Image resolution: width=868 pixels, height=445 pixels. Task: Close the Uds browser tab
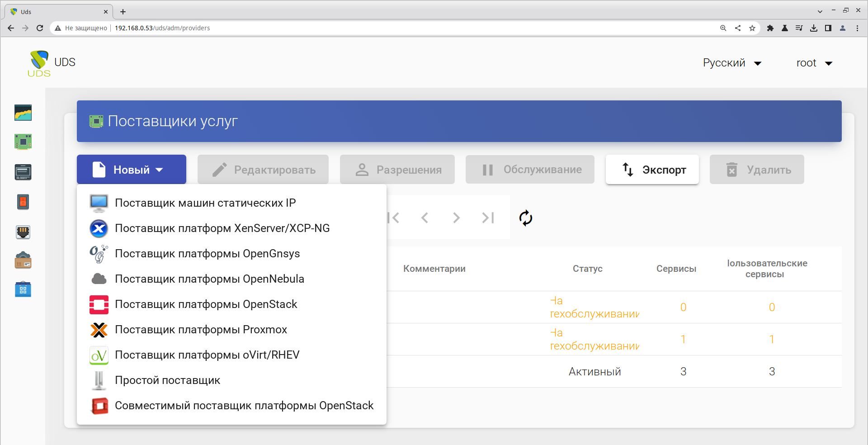tap(106, 12)
